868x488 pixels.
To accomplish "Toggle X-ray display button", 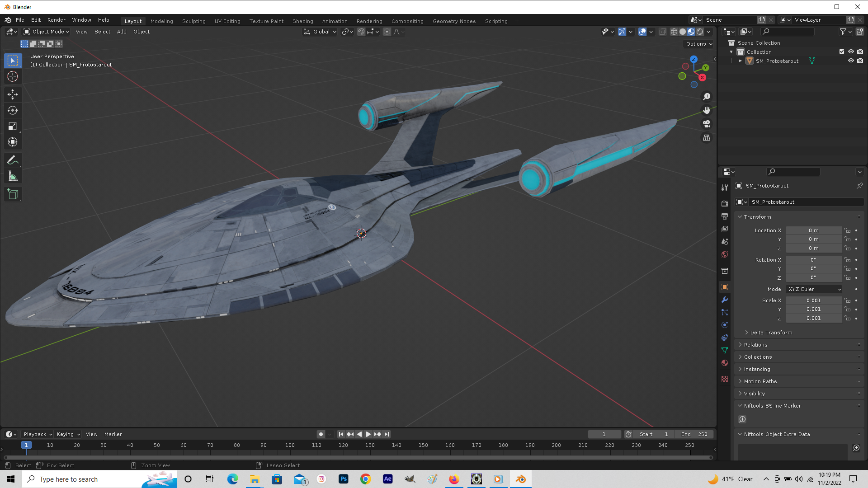I will pyautogui.click(x=662, y=32).
